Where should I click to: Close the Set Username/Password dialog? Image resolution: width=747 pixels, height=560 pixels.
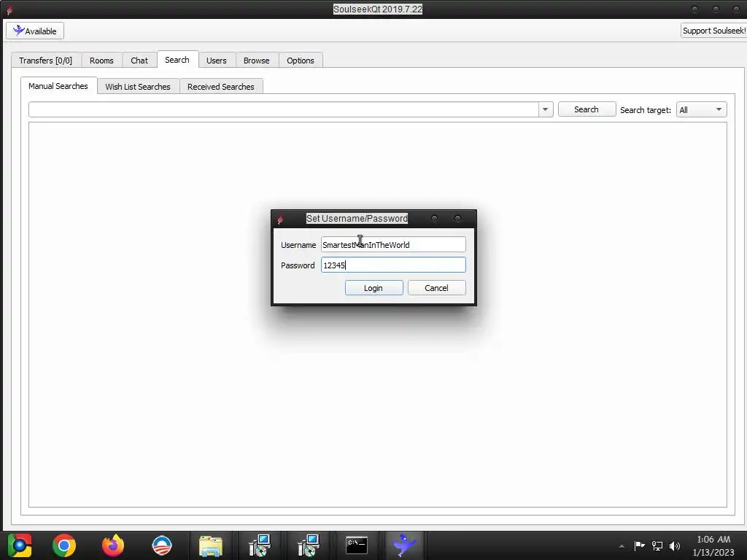click(x=458, y=219)
